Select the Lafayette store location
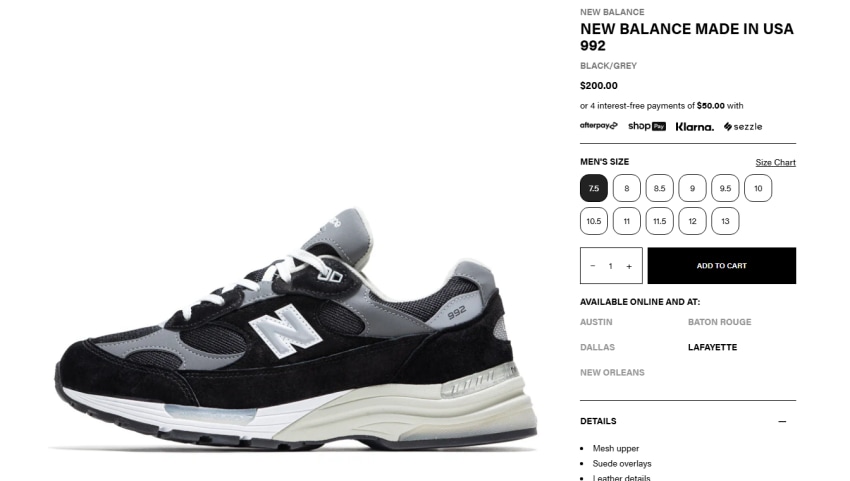850x481 pixels. click(712, 347)
